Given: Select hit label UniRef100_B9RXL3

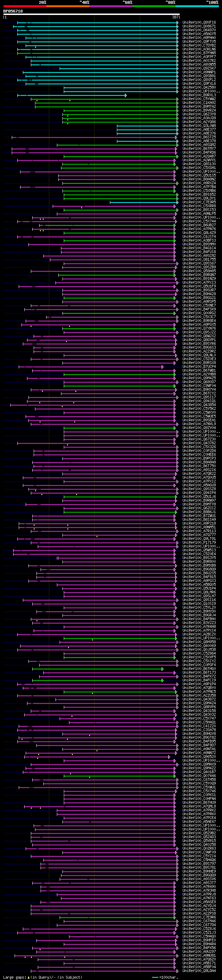Looking at the screenshot, I should [x=199, y=95].
